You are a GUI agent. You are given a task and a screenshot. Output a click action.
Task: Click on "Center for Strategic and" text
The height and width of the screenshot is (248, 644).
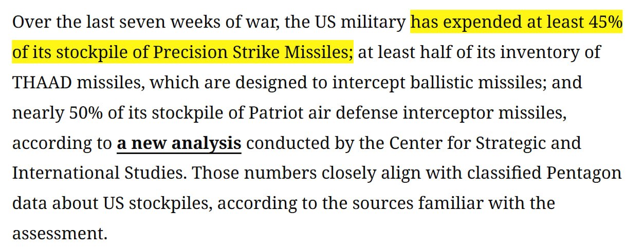tap(485, 143)
